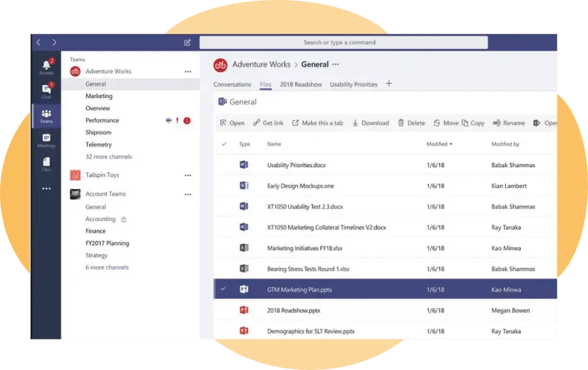The image size is (588, 370).
Task: Click the search or command box
Action: tap(343, 42)
